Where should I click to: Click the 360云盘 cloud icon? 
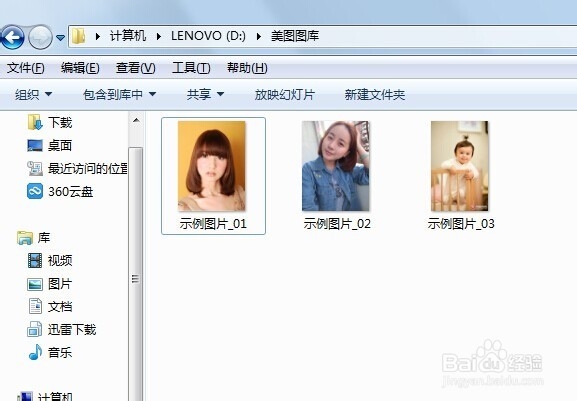click(x=35, y=191)
